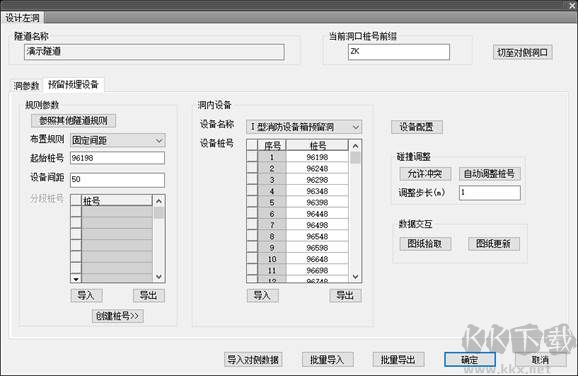Focus the 调整步长 input field

click(490, 193)
